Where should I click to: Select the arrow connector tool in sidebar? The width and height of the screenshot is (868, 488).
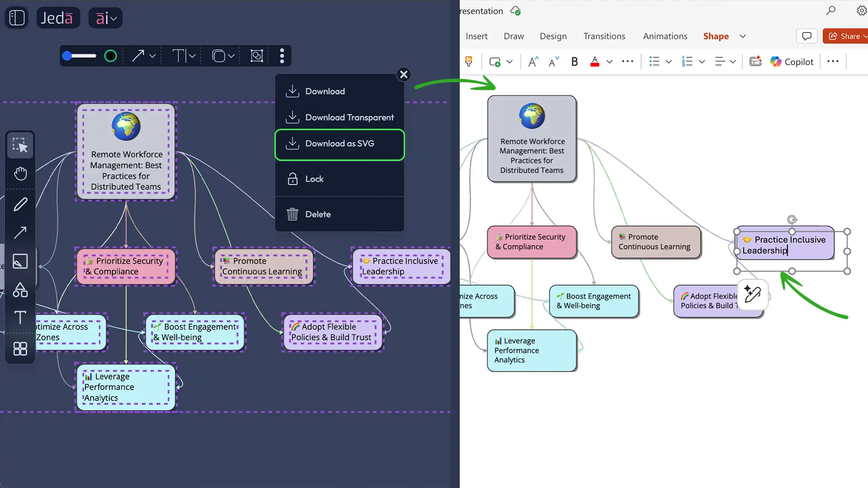20,233
